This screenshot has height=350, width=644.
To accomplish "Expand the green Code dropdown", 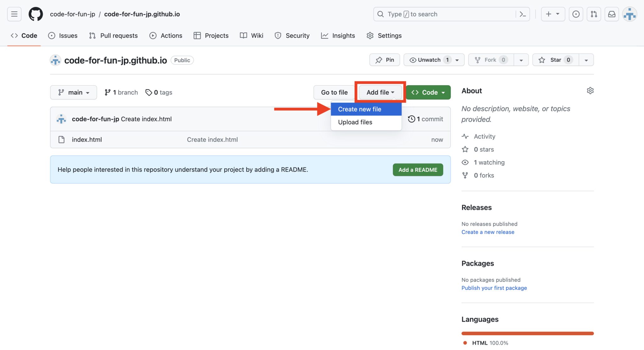I will (x=428, y=92).
